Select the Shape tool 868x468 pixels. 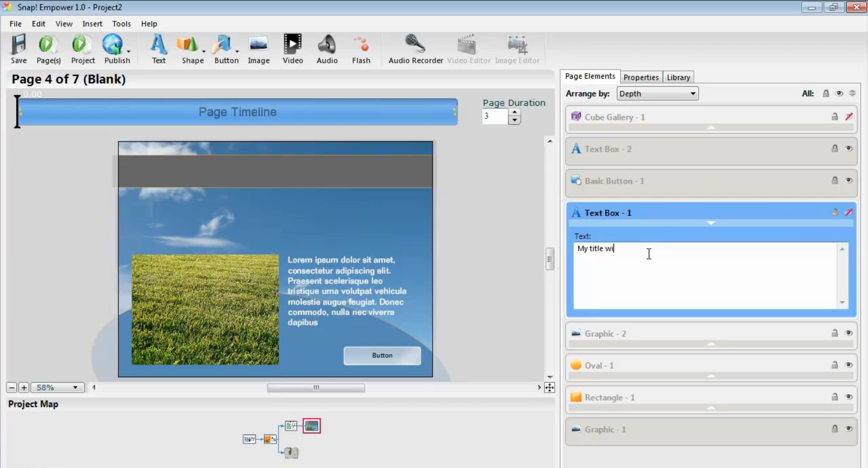(193, 49)
